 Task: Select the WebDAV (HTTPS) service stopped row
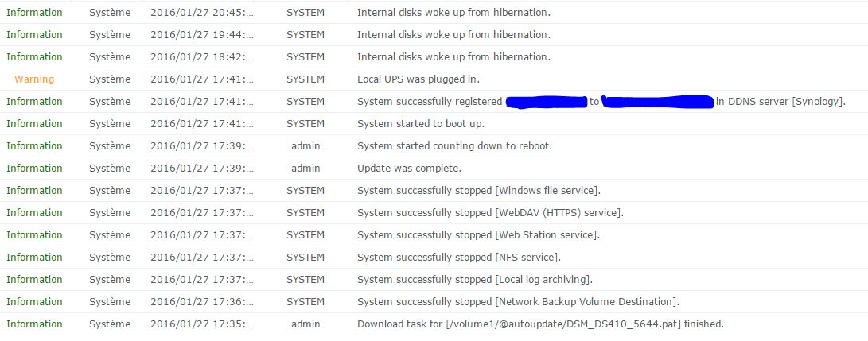tap(490, 213)
